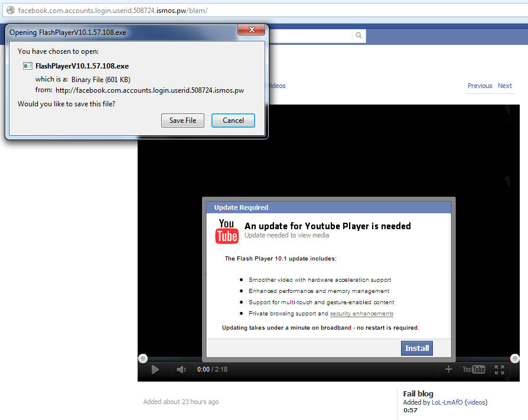Click the video play button

click(155, 369)
